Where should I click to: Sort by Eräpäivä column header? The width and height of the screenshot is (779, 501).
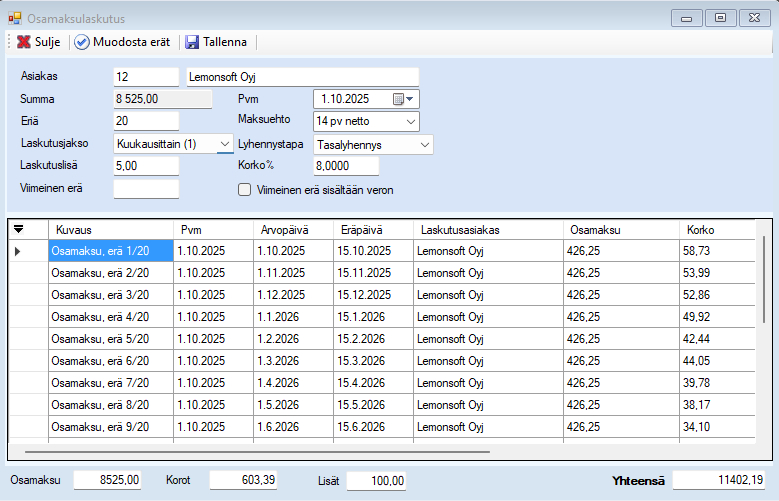(372, 230)
